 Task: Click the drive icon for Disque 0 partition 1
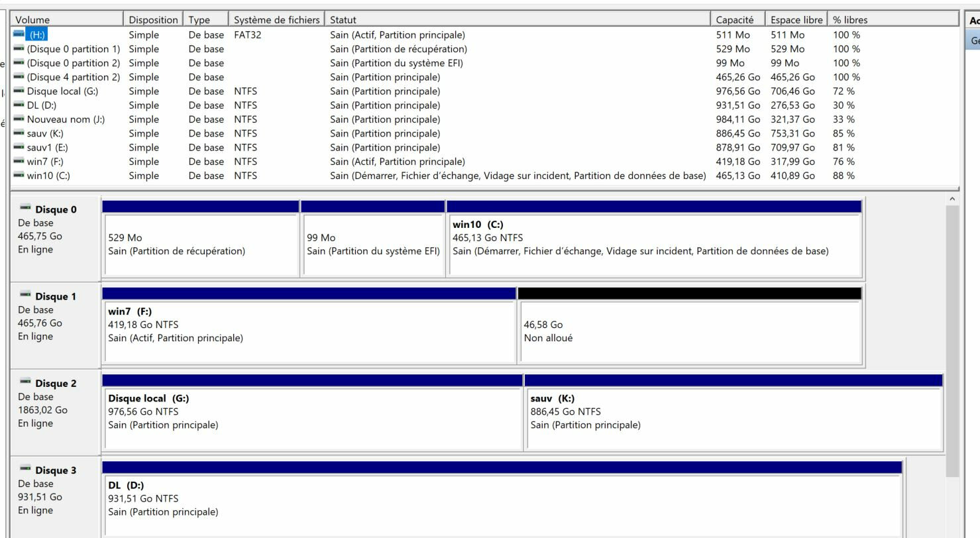tap(19, 49)
